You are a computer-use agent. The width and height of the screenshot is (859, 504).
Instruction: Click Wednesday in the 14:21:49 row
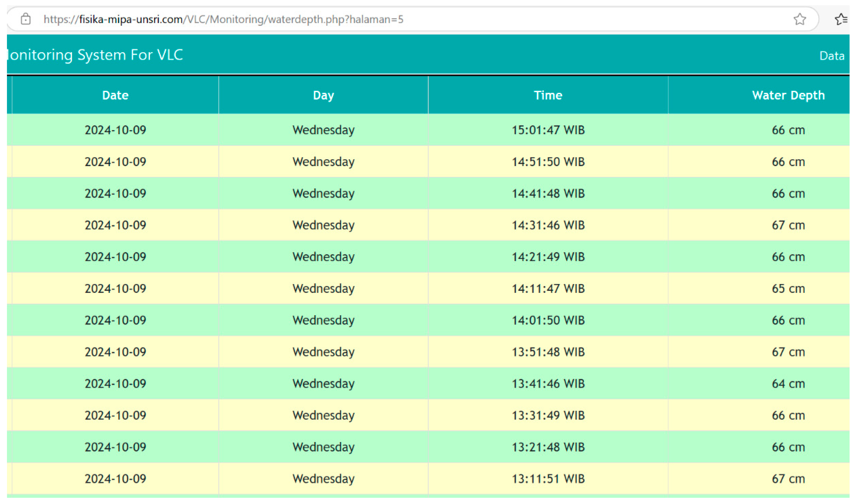[323, 257]
